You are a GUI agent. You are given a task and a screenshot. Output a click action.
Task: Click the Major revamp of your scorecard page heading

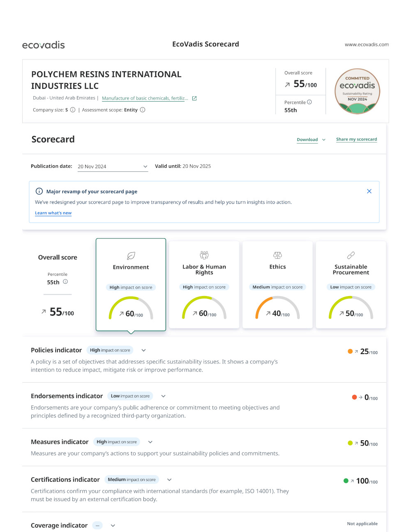click(x=92, y=192)
